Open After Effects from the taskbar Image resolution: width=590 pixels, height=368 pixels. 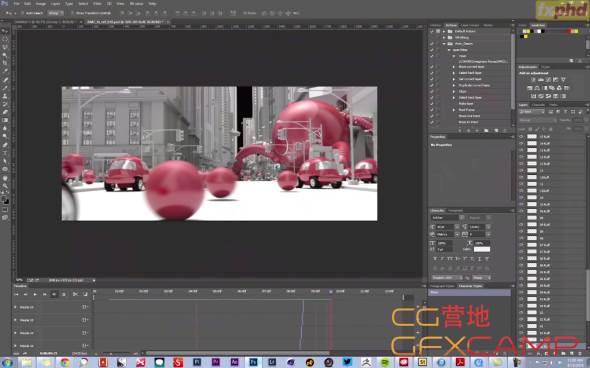coord(234,362)
